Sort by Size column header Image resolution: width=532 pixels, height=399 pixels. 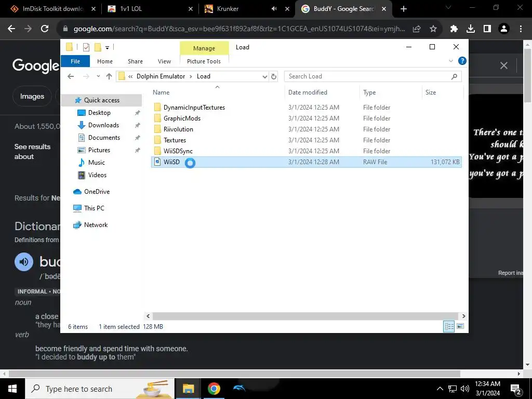click(x=431, y=92)
